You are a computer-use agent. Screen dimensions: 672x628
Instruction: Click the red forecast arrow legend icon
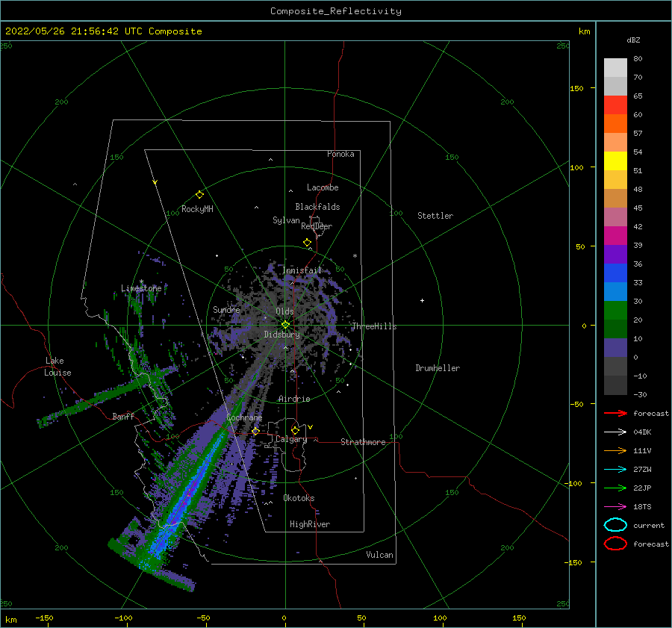(x=615, y=413)
